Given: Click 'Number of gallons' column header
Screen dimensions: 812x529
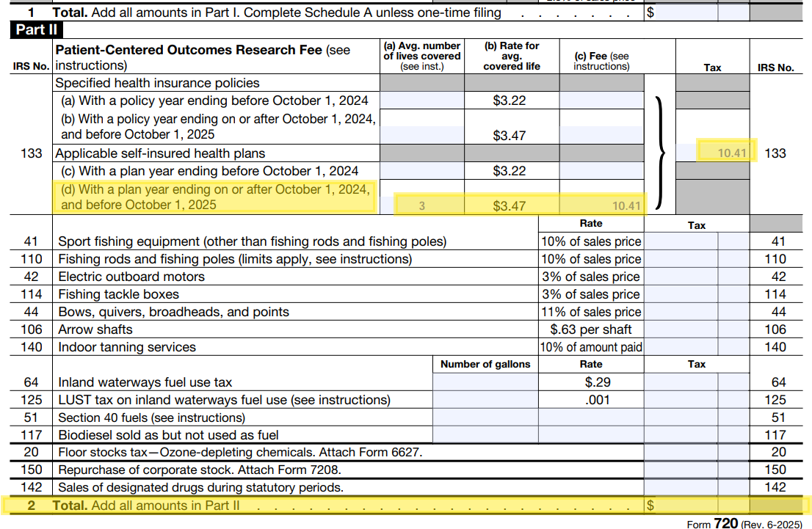Looking at the screenshot, I should coord(485,364).
